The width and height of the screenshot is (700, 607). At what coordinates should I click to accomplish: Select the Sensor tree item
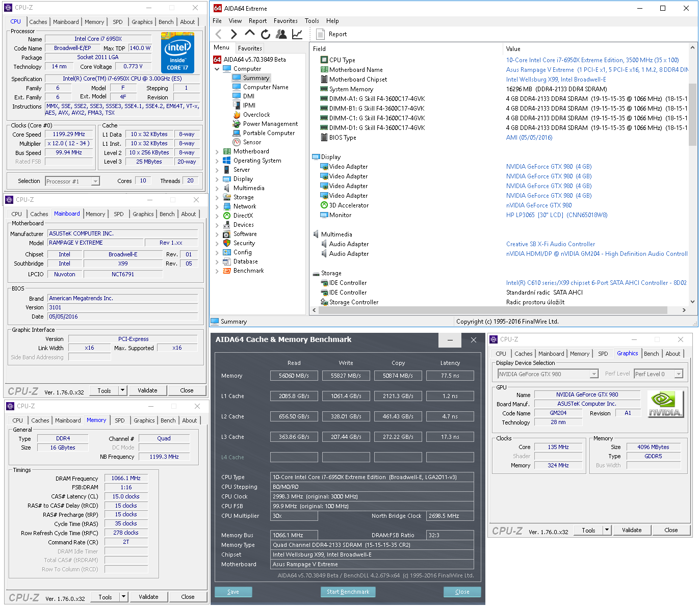(252, 142)
